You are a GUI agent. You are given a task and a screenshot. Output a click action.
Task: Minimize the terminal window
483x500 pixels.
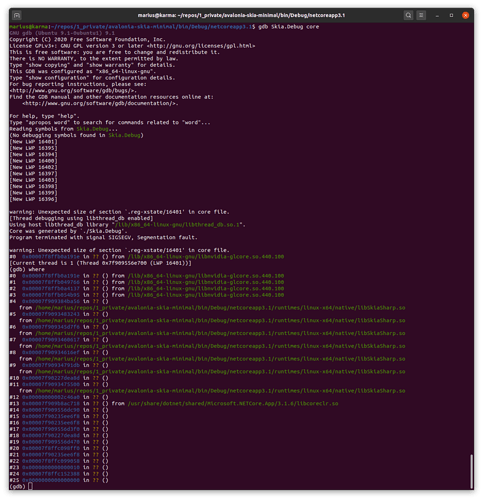point(437,15)
